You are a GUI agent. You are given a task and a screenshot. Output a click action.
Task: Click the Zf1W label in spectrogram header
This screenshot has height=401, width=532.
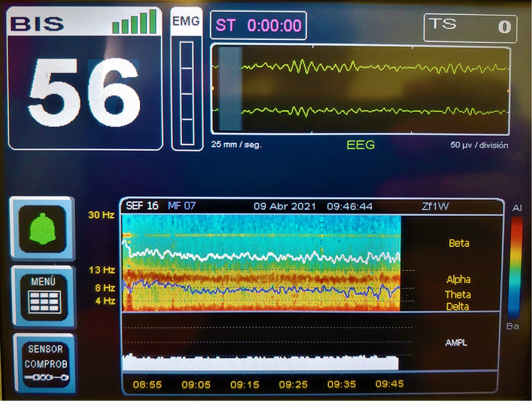tap(435, 206)
